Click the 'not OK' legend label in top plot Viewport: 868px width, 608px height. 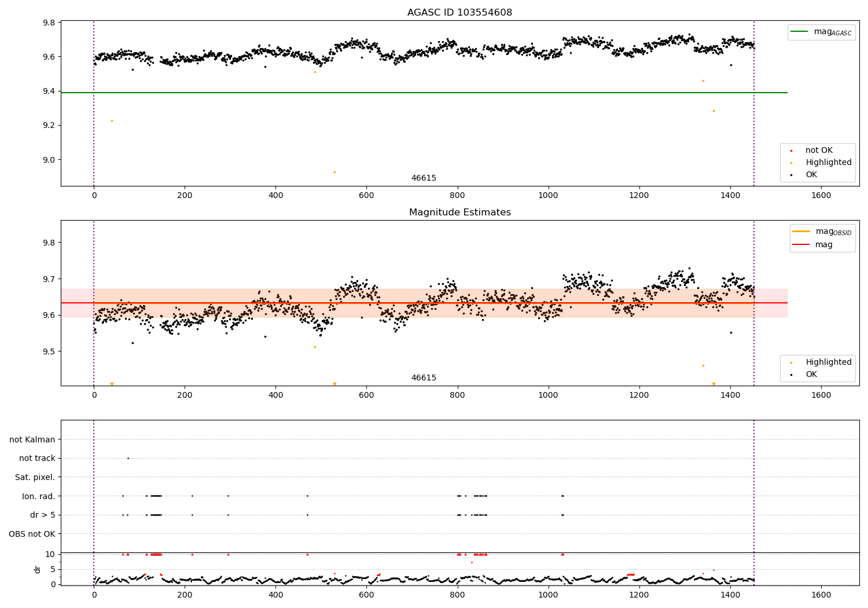819,150
